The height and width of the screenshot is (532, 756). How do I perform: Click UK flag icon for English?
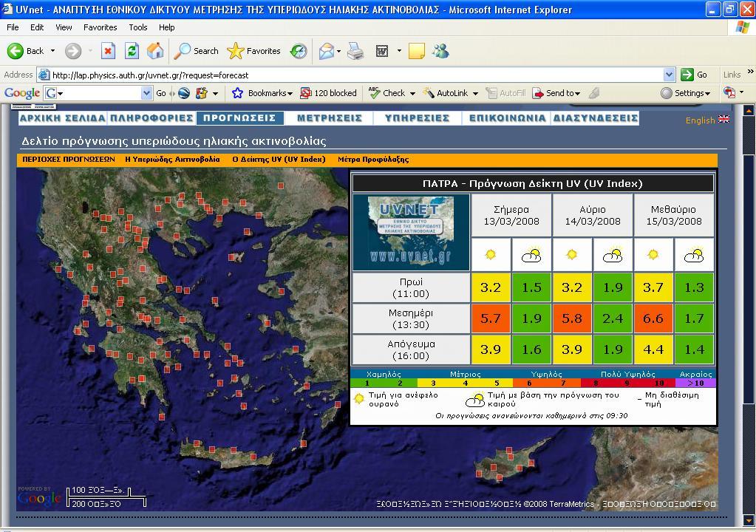pos(723,119)
